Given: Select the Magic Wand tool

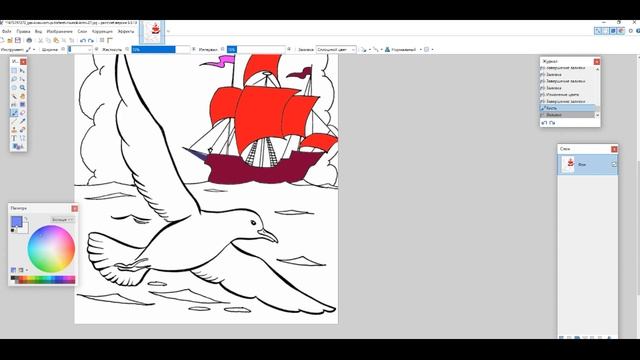Looking at the screenshot, I should click(x=14, y=96).
